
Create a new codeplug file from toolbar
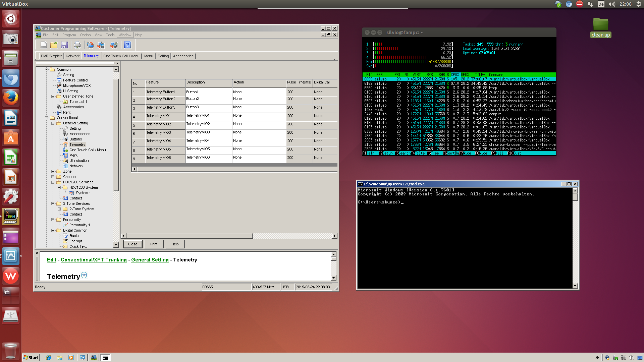click(44, 45)
